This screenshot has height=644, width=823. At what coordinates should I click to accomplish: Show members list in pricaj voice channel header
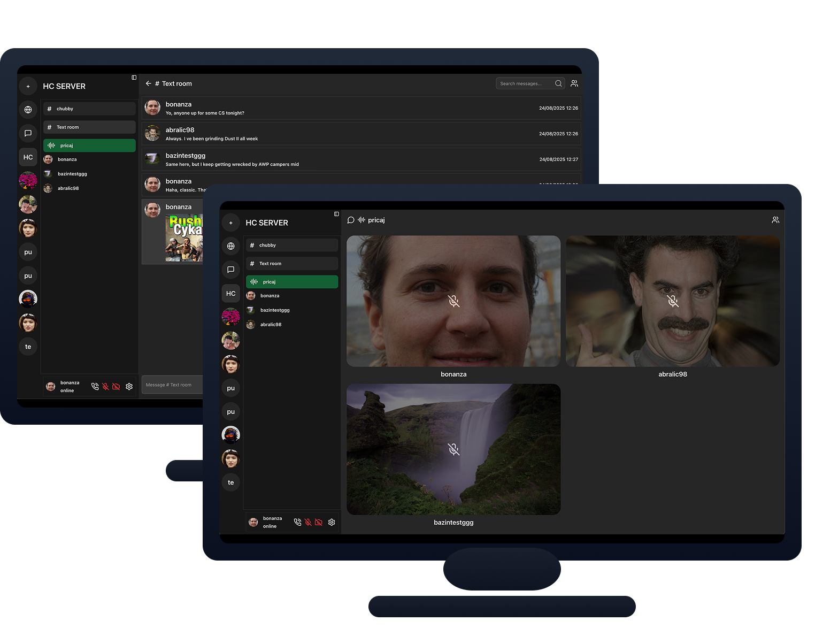pyautogui.click(x=775, y=220)
